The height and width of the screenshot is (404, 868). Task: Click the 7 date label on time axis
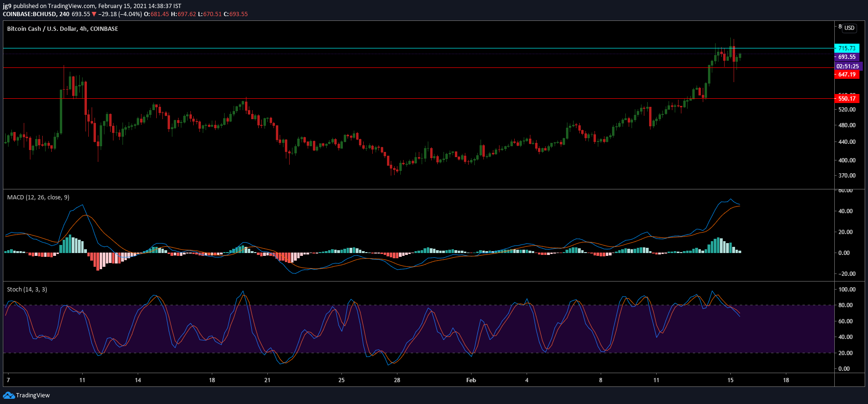(9, 380)
